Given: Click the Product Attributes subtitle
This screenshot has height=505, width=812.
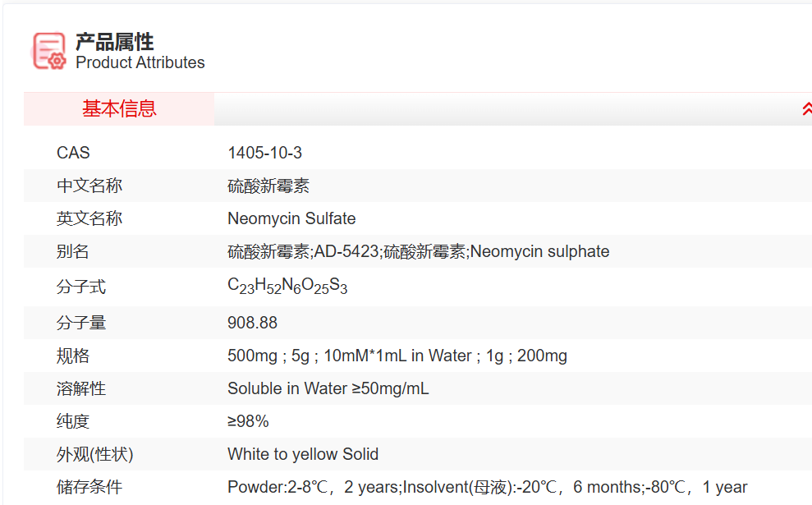Looking at the screenshot, I should [x=140, y=63].
